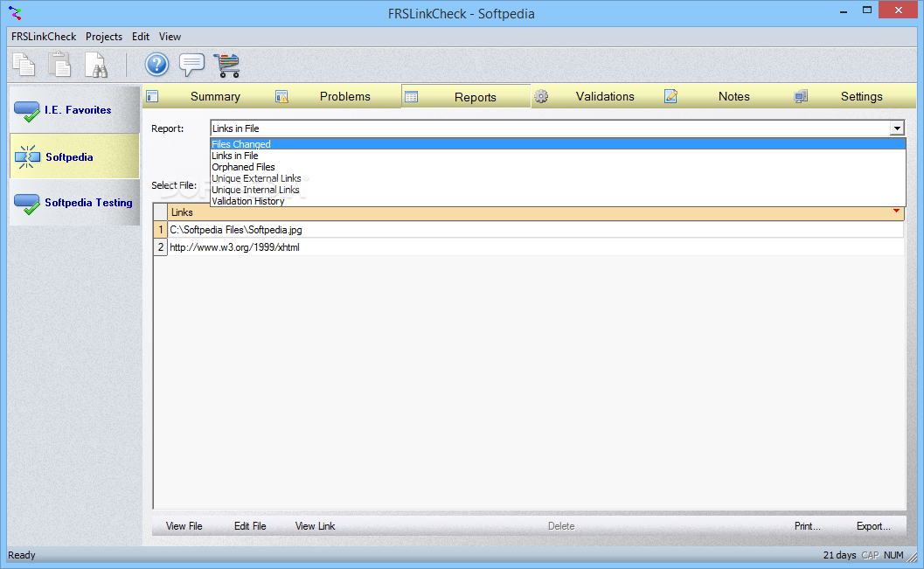The width and height of the screenshot is (924, 569).
Task: Click the Find binoculars toolbar icon
Action: (x=96, y=65)
